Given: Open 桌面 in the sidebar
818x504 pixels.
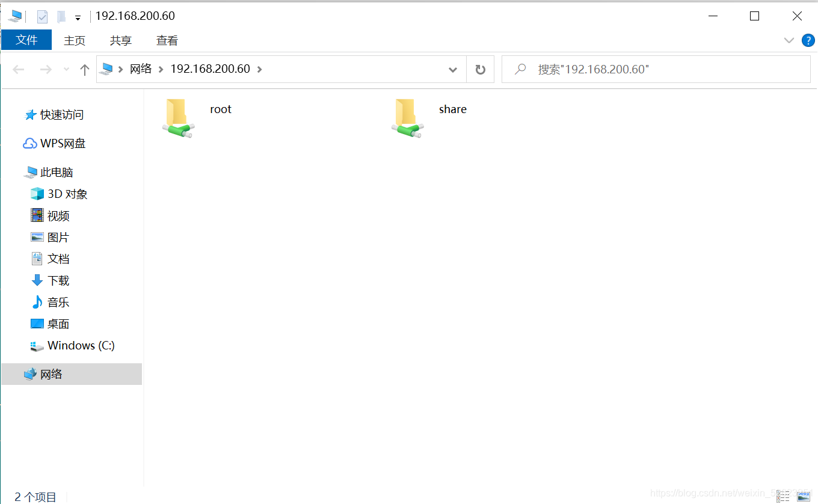Looking at the screenshot, I should pyautogui.click(x=58, y=324).
